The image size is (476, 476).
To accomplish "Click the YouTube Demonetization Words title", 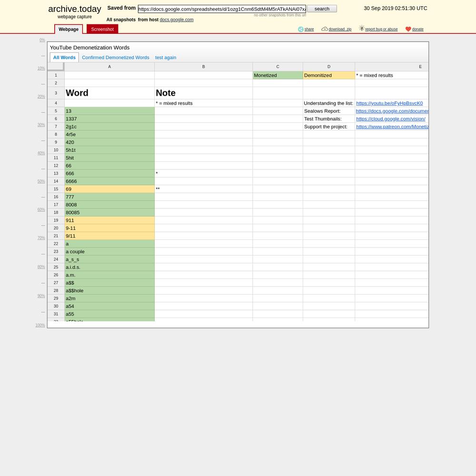I will coord(89,48).
